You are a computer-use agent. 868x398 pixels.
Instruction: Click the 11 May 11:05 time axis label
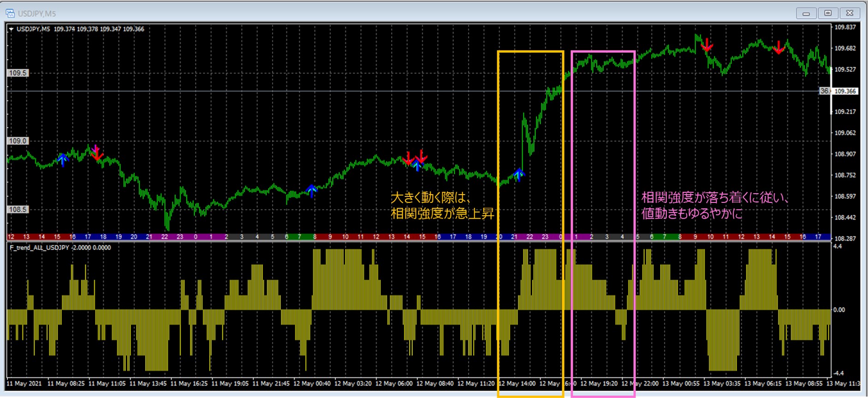pyautogui.click(x=107, y=384)
